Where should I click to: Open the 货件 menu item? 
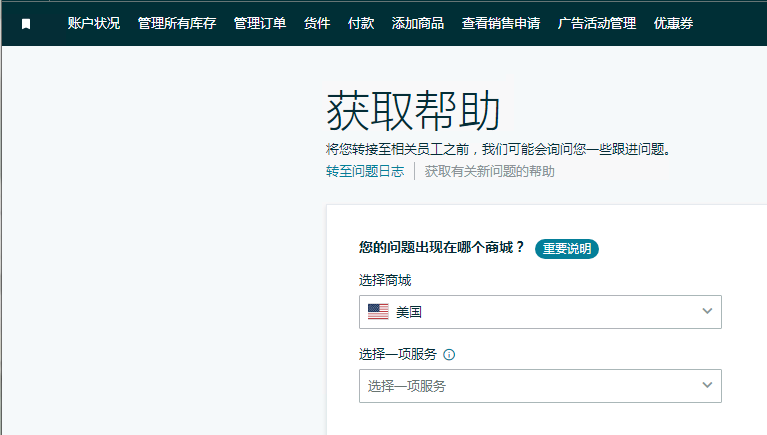[317, 23]
